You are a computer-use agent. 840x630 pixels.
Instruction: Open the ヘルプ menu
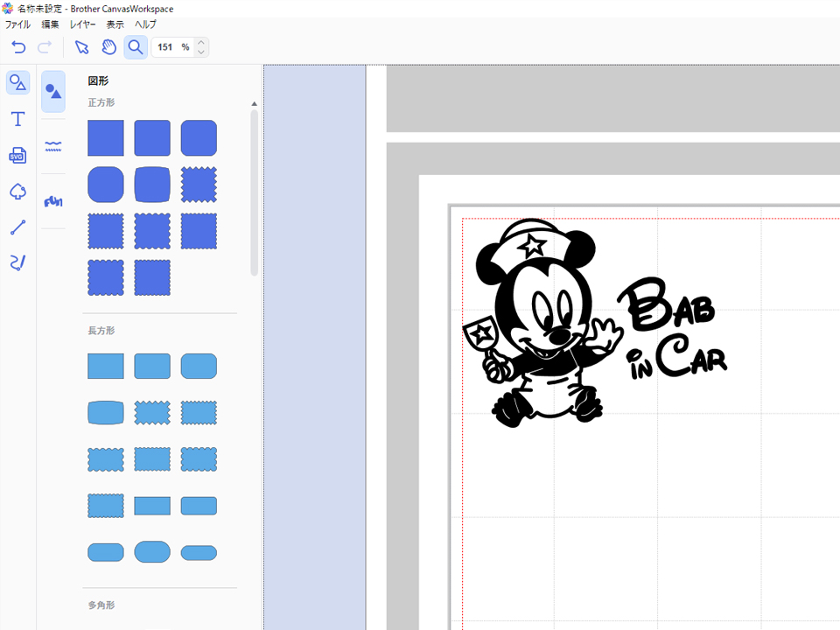[x=145, y=24]
